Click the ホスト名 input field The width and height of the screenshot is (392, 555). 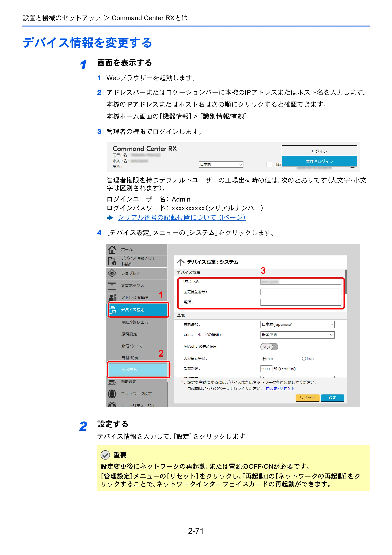pyautogui.click(x=301, y=282)
